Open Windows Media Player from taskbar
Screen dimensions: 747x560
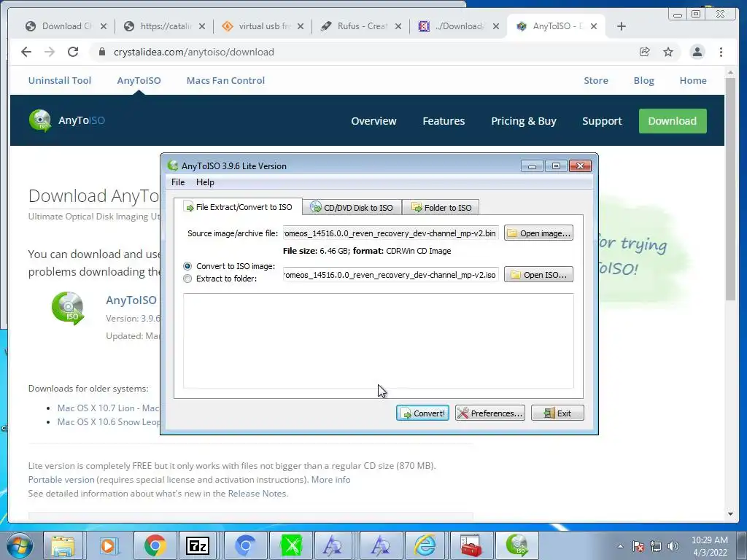click(108, 545)
